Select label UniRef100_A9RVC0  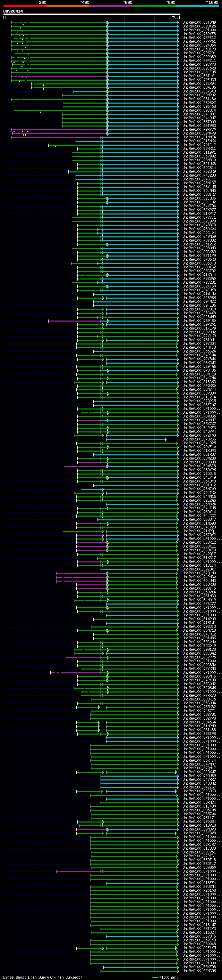pyautogui.click(x=199, y=129)
